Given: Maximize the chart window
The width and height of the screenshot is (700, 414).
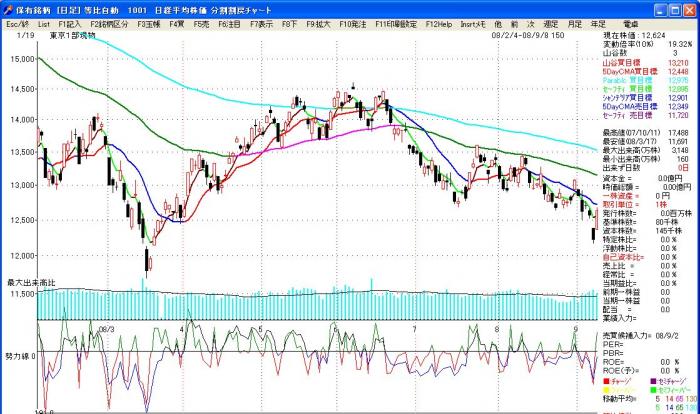Looking at the screenshot, I should pos(675,10).
